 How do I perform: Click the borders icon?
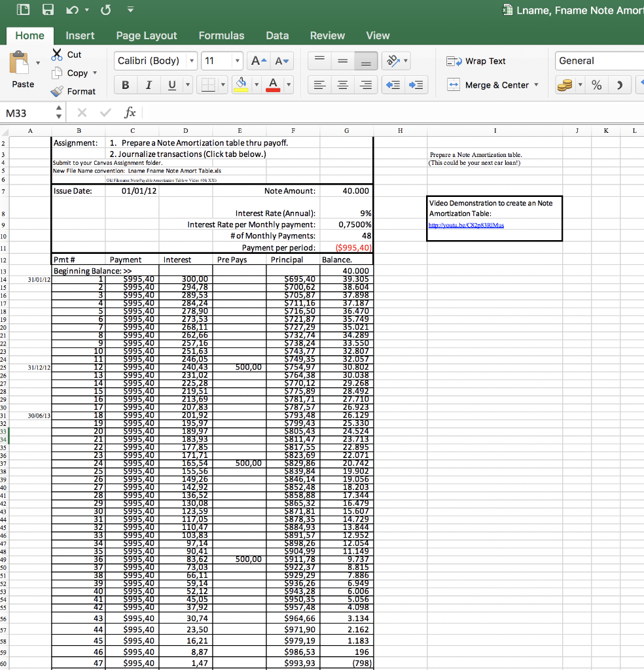[208, 85]
